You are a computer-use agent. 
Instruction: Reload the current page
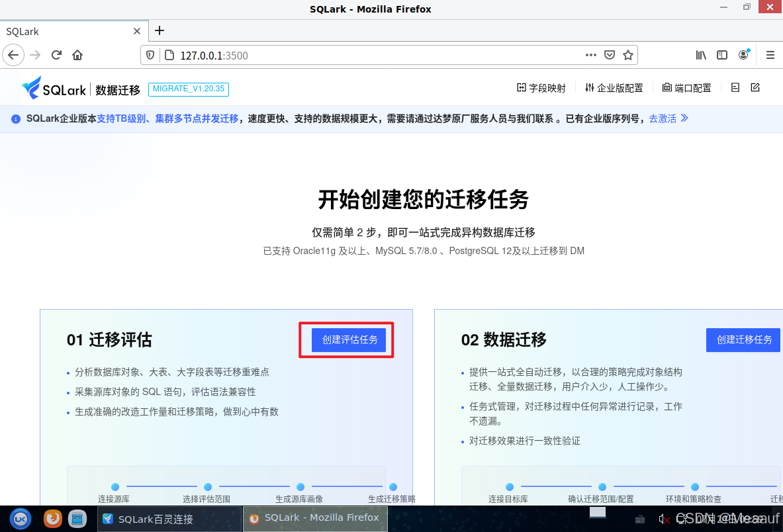tap(56, 55)
